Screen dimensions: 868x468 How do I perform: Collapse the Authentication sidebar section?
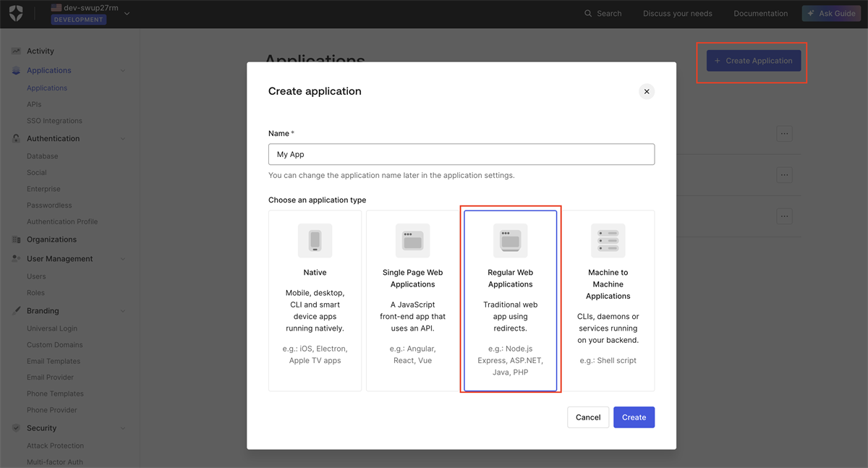122,139
